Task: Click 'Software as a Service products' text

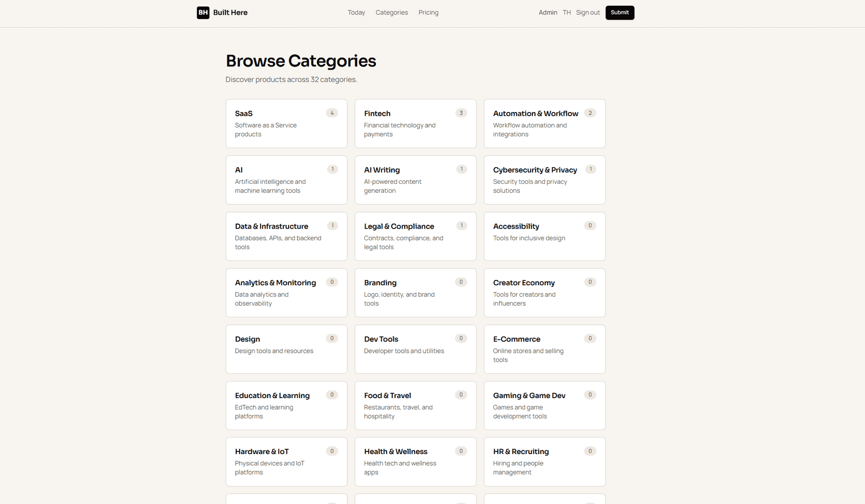Action: (266, 130)
